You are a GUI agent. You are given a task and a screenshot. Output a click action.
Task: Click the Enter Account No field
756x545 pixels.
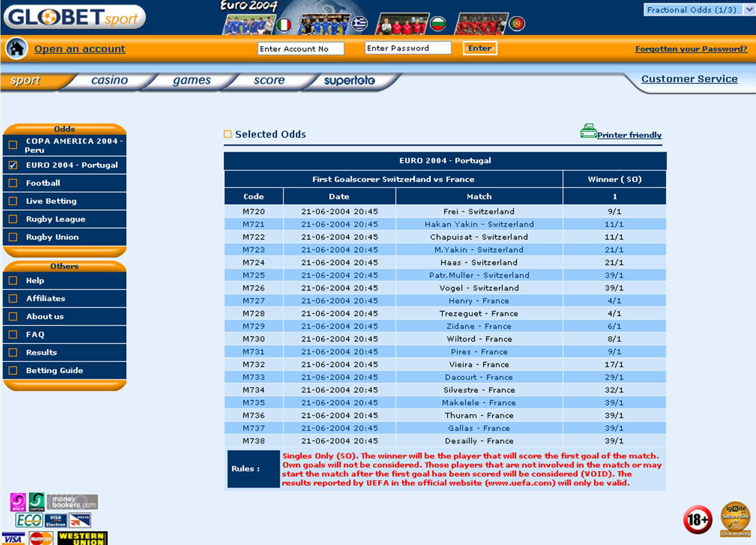(301, 48)
